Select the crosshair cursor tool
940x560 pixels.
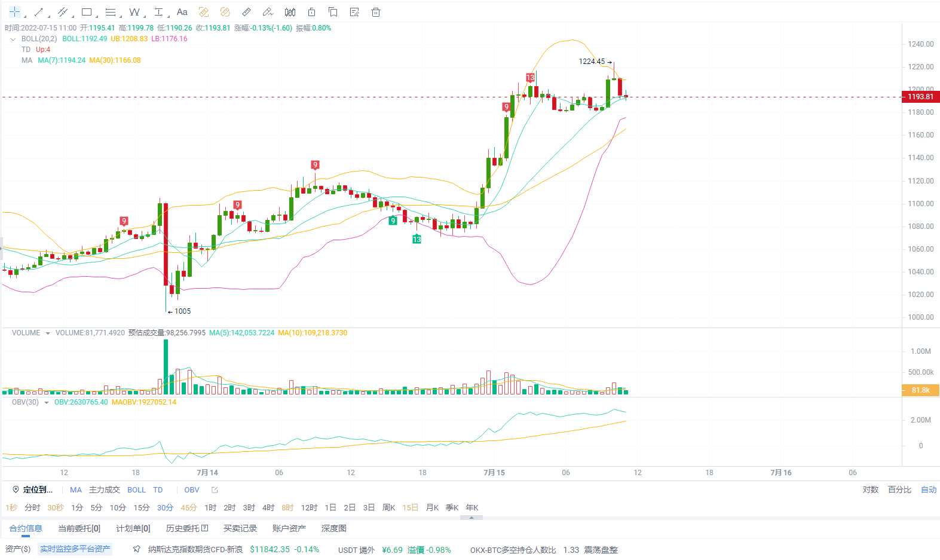14,12
